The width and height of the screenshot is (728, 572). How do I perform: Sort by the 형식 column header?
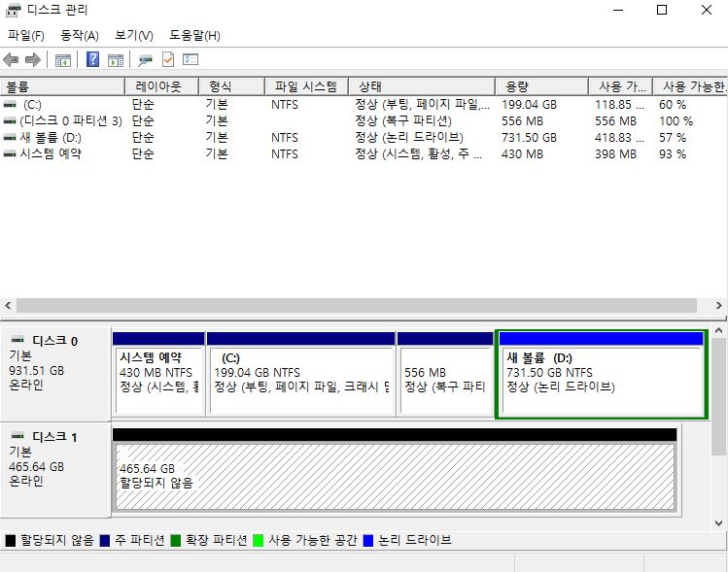(x=231, y=86)
